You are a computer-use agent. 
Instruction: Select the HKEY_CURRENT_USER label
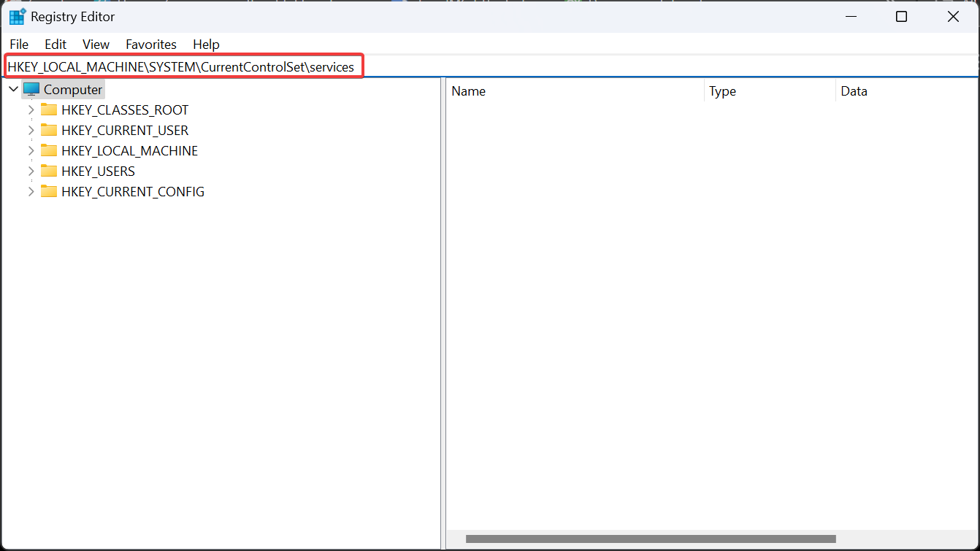click(x=125, y=131)
